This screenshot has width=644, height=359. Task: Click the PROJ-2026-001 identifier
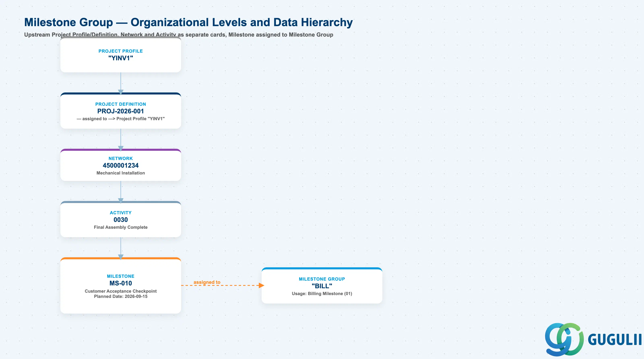pyautogui.click(x=121, y=111)
